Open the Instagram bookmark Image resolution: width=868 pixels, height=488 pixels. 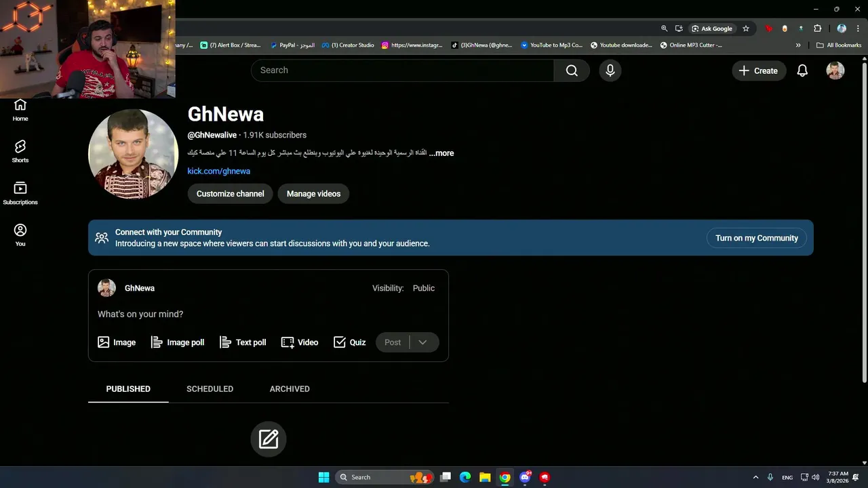(412, 45)
